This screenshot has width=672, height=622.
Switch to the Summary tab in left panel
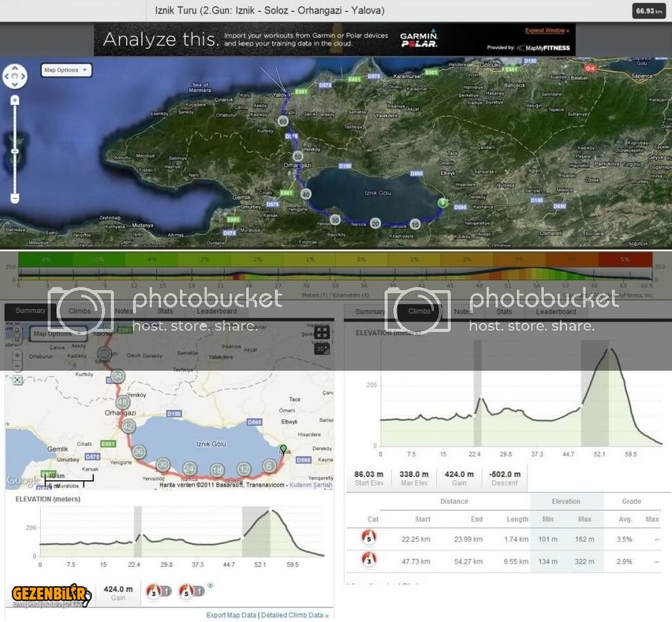(30, 311)
